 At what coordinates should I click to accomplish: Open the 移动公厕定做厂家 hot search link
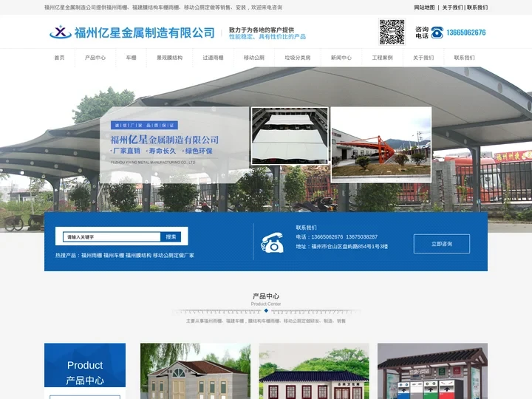(174, 255)
